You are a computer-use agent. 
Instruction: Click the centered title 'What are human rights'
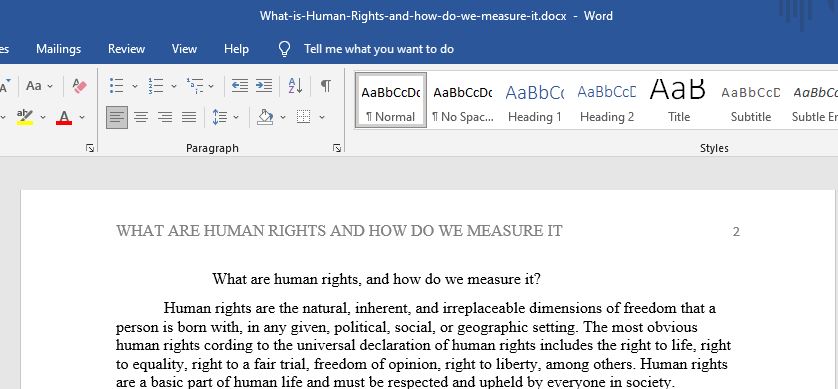[376, 279]
